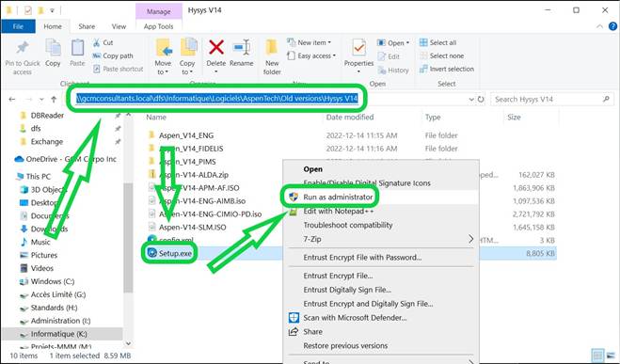Sort files by the Type column
Screen dimensions: 620x364
(x=433, y=117)
